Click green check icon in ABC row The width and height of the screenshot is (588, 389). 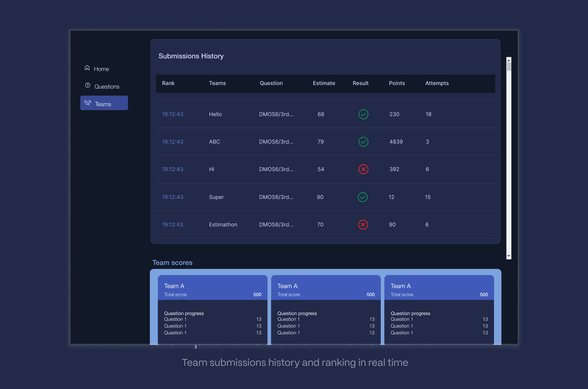(363, 142)
